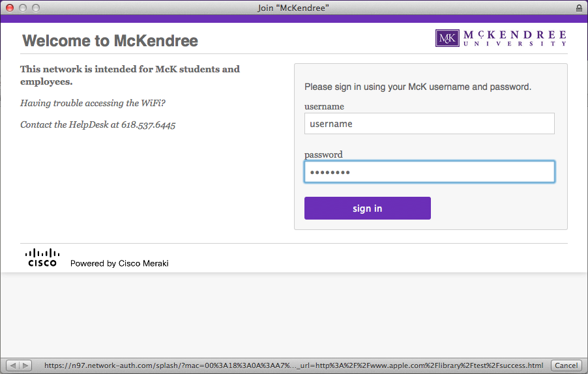Click the lock icon in the title bar
Screen dimensions: 588x374
coord(579,8)
